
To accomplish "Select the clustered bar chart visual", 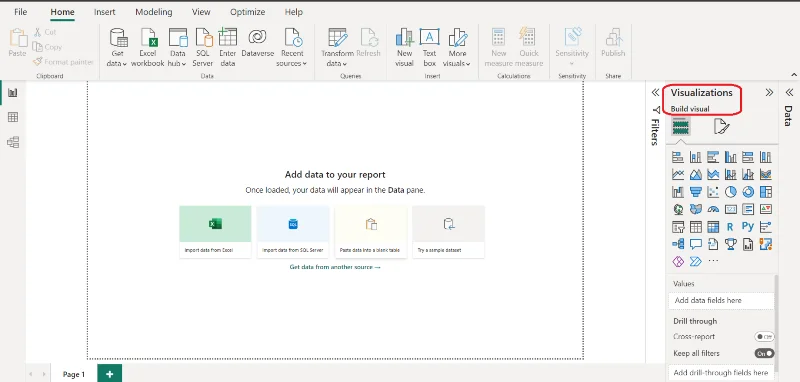I will point(713,157).
